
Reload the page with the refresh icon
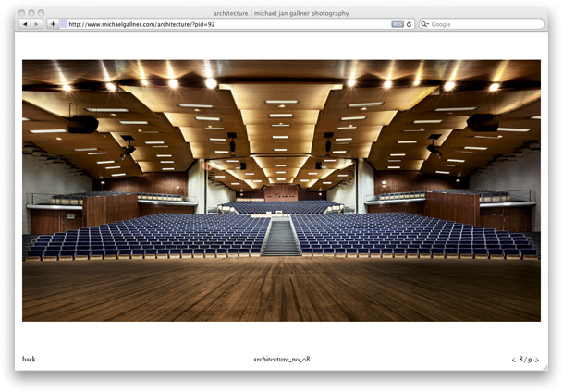click(409, 24)
